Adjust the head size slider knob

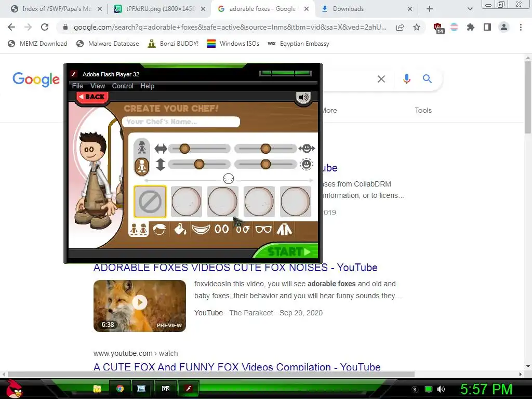(x=265, y=164)
